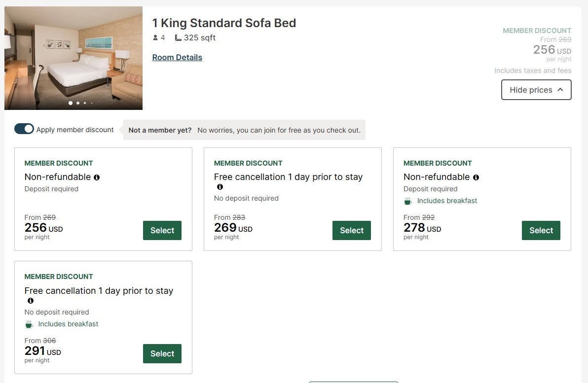Click the breakfast cup icon on the 278 USD card
This screenshot has height=383, width=588.
click(407, 201)
